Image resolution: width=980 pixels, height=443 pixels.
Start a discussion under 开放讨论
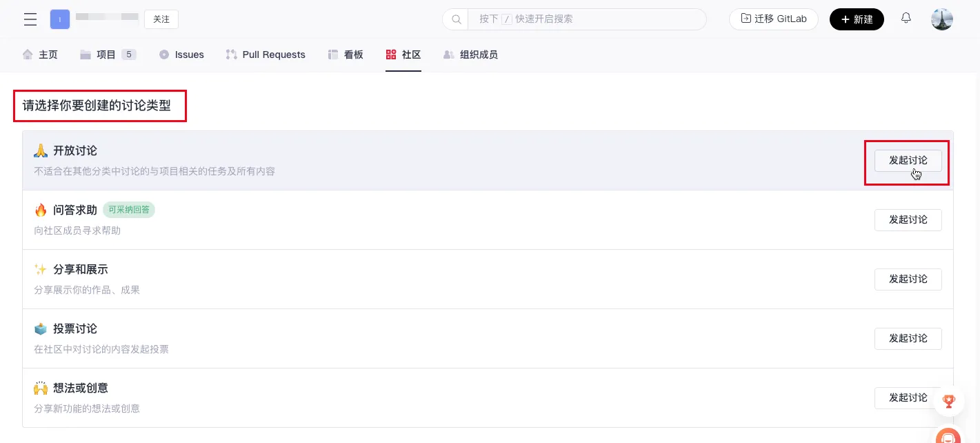908,160
